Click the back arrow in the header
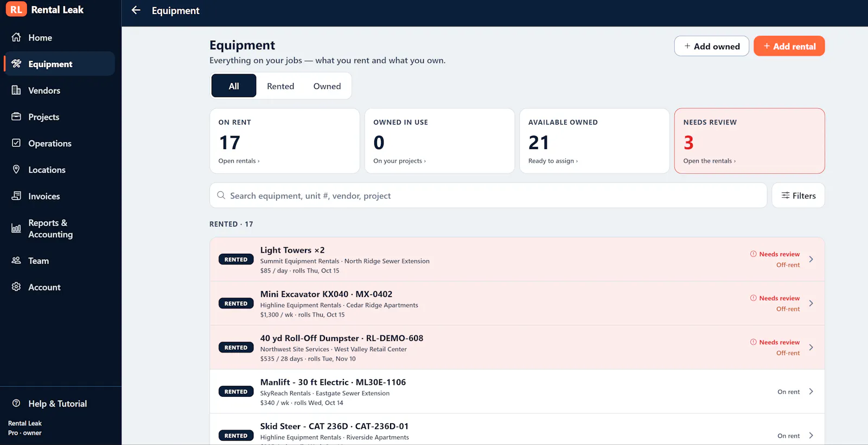Image resolution: width=868 pixels, height=445 pixels. point(136,10)
